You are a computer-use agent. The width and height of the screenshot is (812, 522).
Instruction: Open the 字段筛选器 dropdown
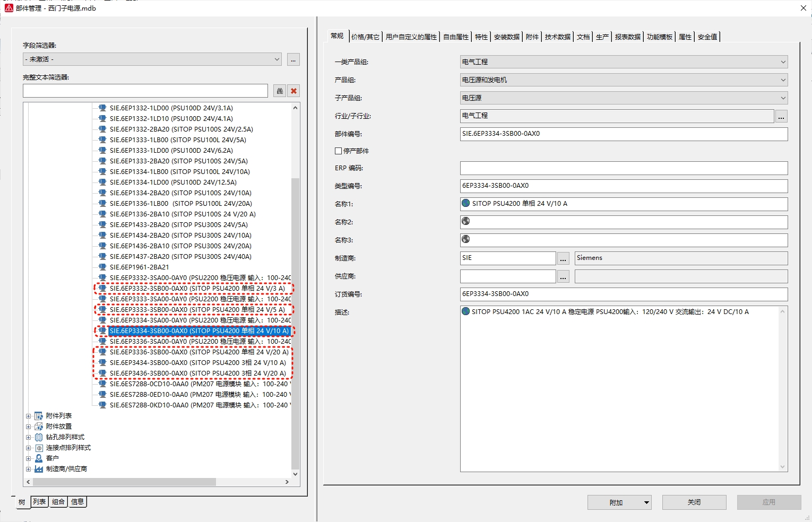[152, 59]
